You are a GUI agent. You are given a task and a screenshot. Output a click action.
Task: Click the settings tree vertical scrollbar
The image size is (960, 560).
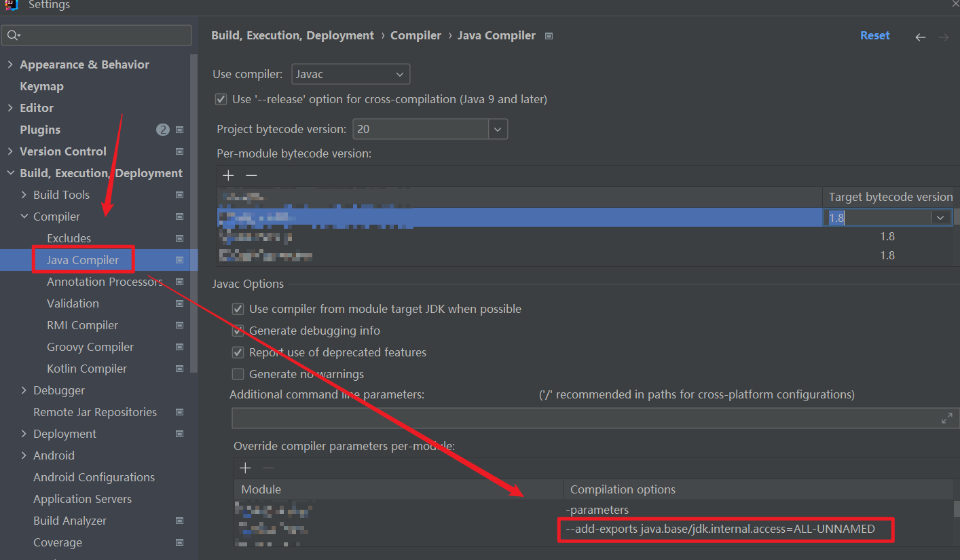194,204
